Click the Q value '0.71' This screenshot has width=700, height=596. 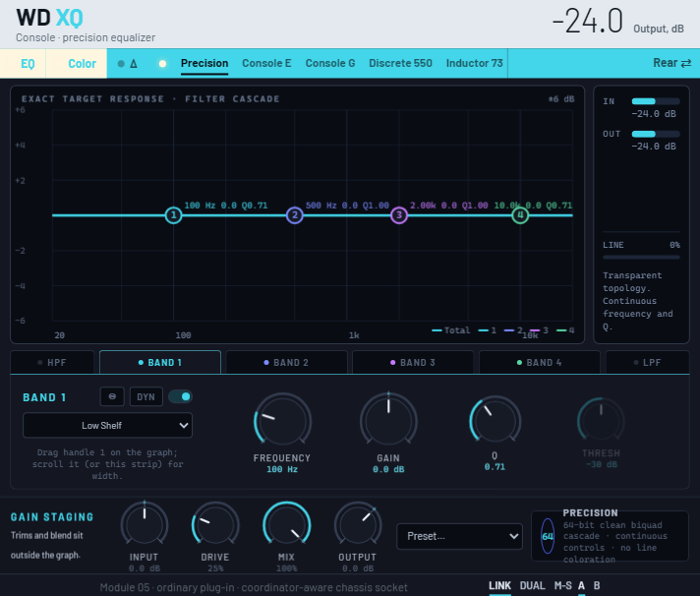pos(495,467)
